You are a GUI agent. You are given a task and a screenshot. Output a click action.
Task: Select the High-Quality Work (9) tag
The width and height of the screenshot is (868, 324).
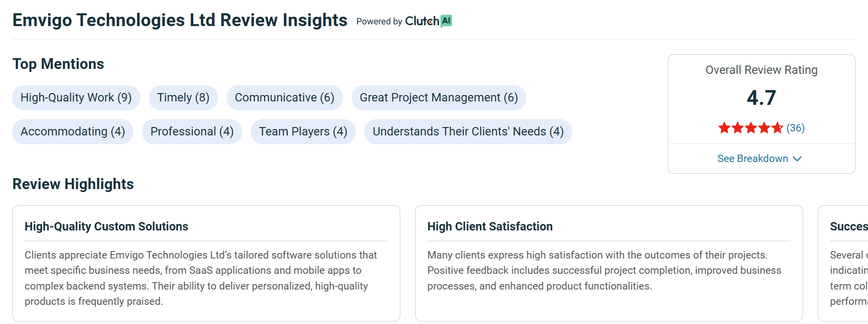[76, 97]
